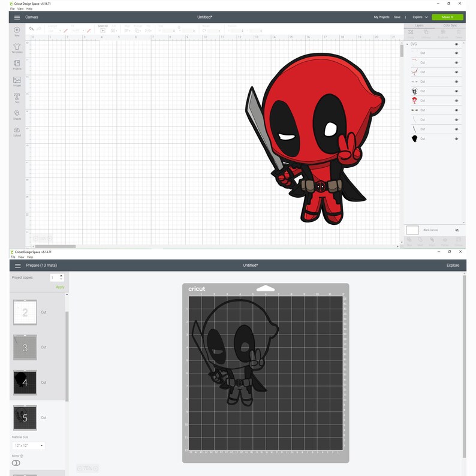Viewport: 476px width, 476px height.
Task: Click the Select All icon
Action: click(x=103, y=31)
